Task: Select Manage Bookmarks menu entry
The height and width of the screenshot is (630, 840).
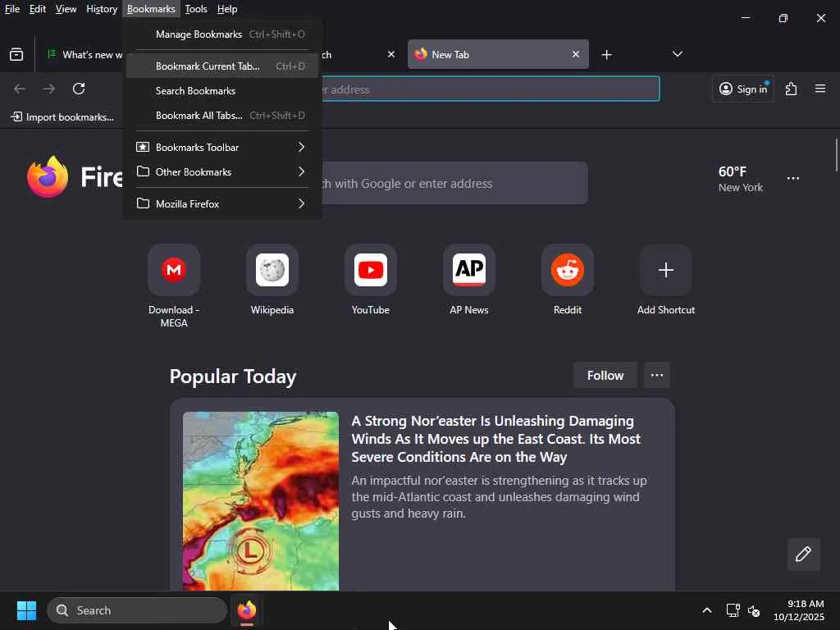Action: coord(222,34)
